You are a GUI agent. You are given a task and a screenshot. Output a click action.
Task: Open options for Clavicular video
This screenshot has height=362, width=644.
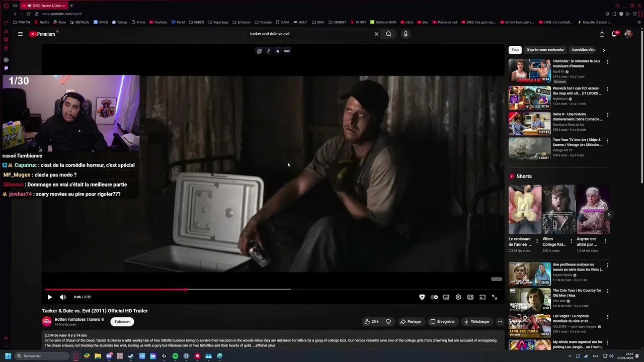607,62
